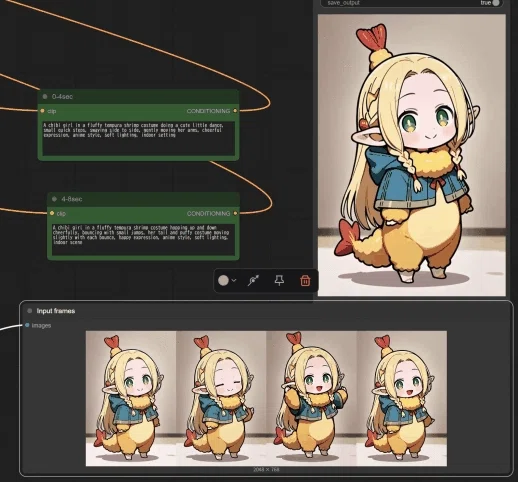The height and width of the screenshot is (482, 518).
Task: Click the images label on Input frames
Action: [x=41, y=325]
